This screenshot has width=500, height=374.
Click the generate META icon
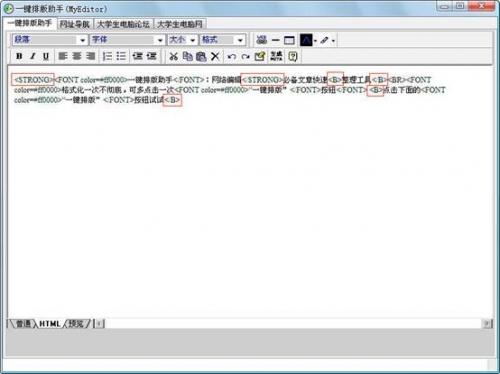point(276,56)
